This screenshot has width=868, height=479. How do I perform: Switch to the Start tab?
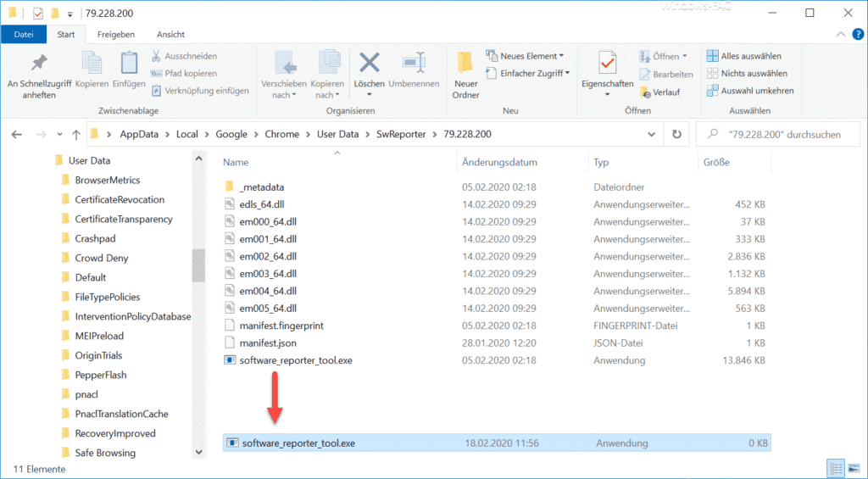point(66,34)
